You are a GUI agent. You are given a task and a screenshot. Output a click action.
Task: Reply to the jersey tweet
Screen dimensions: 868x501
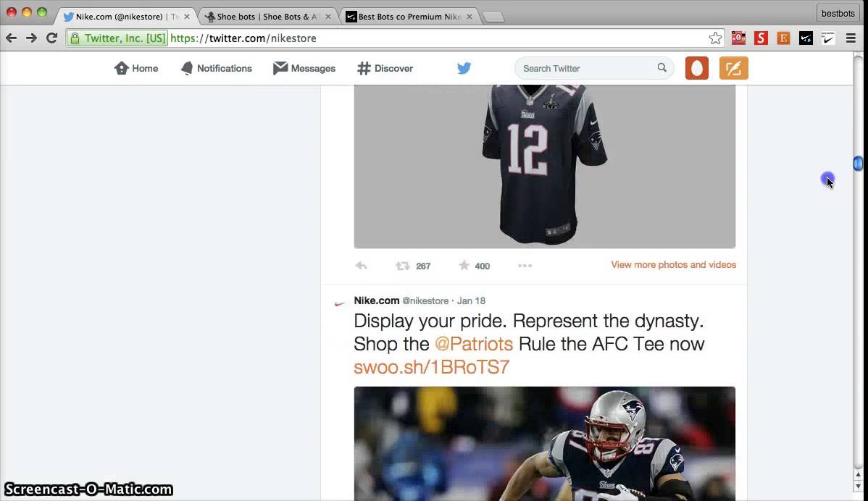pyautogui.click(x=361, y=266)
